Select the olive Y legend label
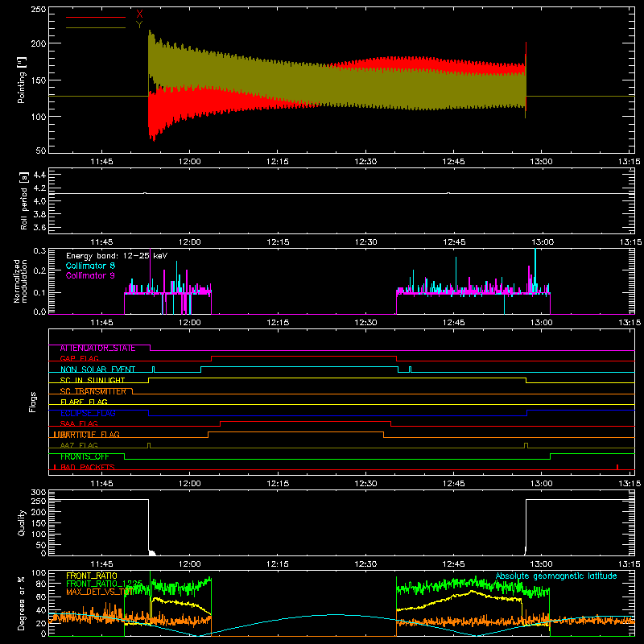 coord(139,25)
